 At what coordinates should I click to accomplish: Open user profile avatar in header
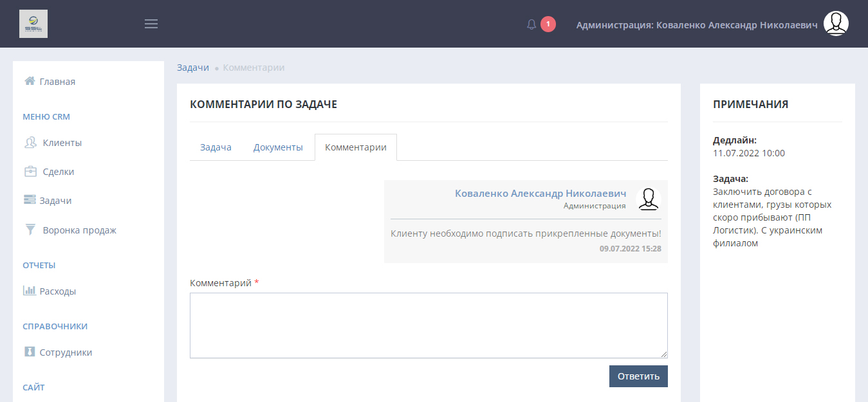tap(836, 24)
